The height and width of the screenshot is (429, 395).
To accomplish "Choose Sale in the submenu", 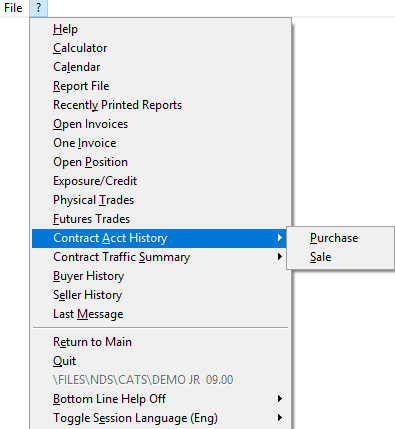I will (340, 257).
